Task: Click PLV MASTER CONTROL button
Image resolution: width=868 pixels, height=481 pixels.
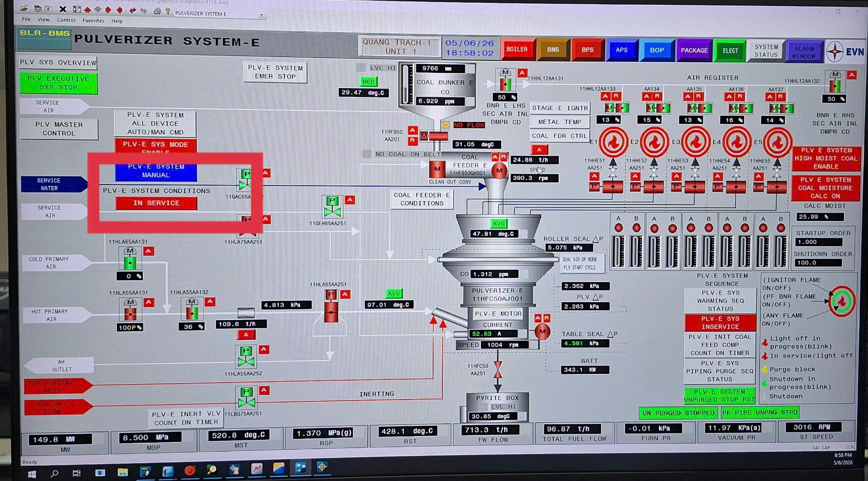Action: (x=58, y=129)
